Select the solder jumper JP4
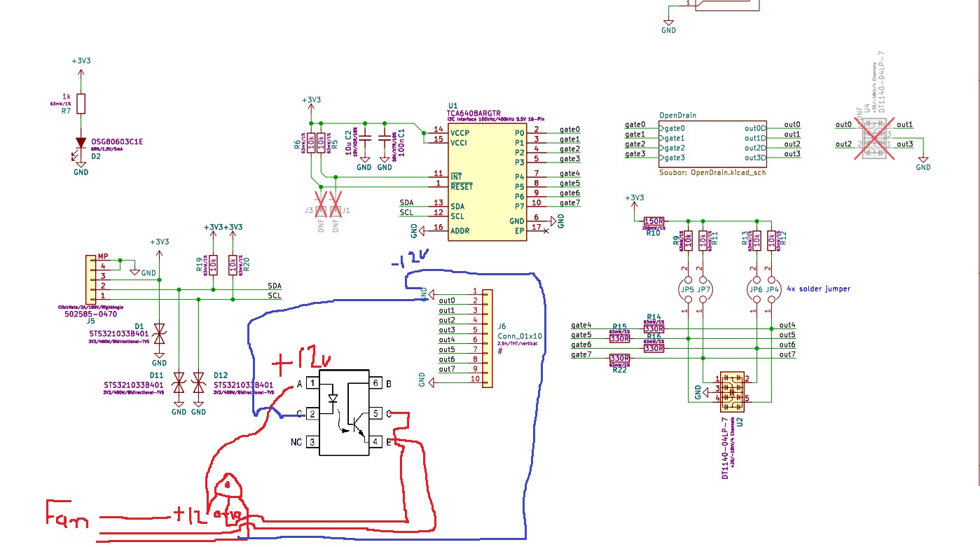This screenshot has height=547, width=980. [772, 289]
